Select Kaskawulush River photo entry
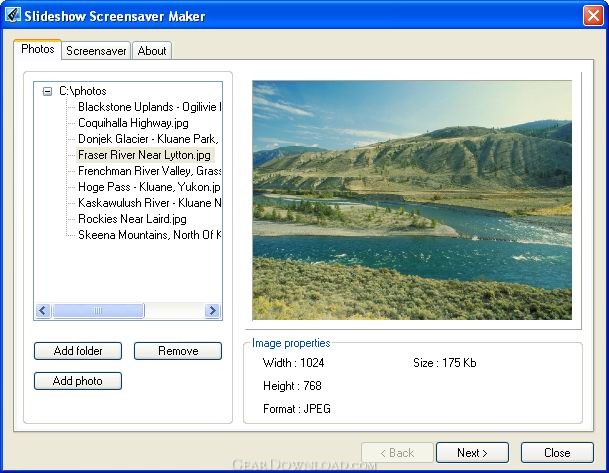The image size is (609, 473). [x=149, y=203]
